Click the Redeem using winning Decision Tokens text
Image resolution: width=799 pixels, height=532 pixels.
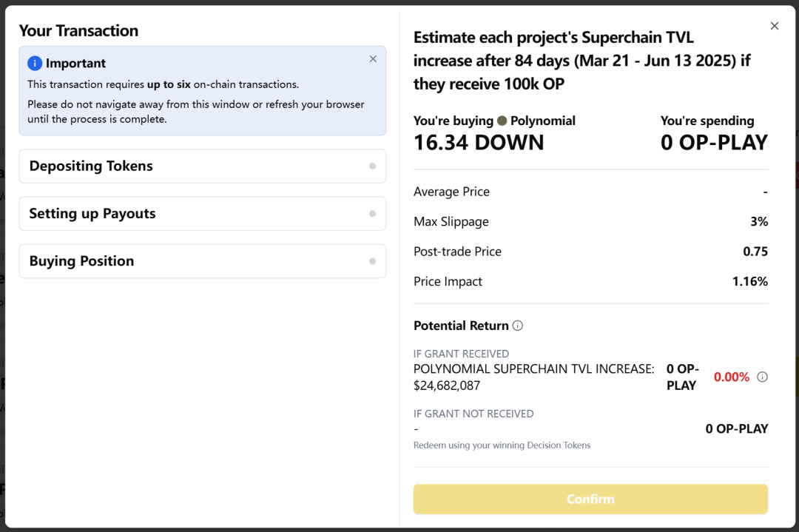click(x=502, y=445)
